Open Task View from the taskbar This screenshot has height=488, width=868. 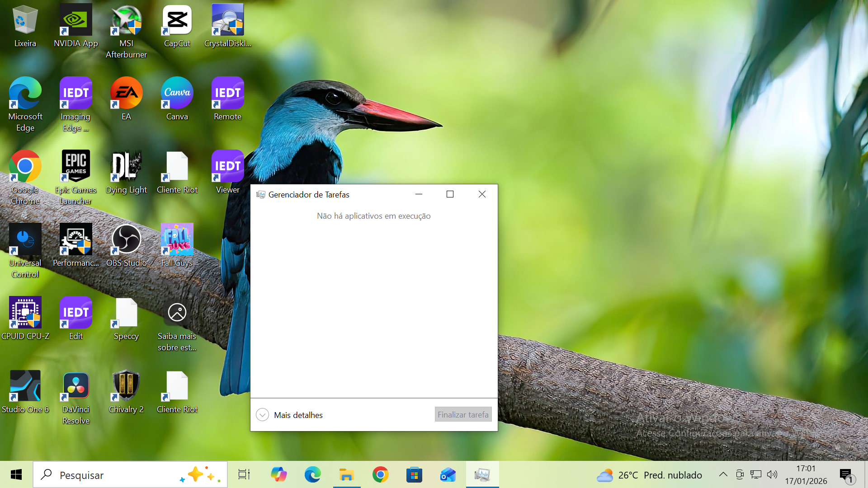244,474
